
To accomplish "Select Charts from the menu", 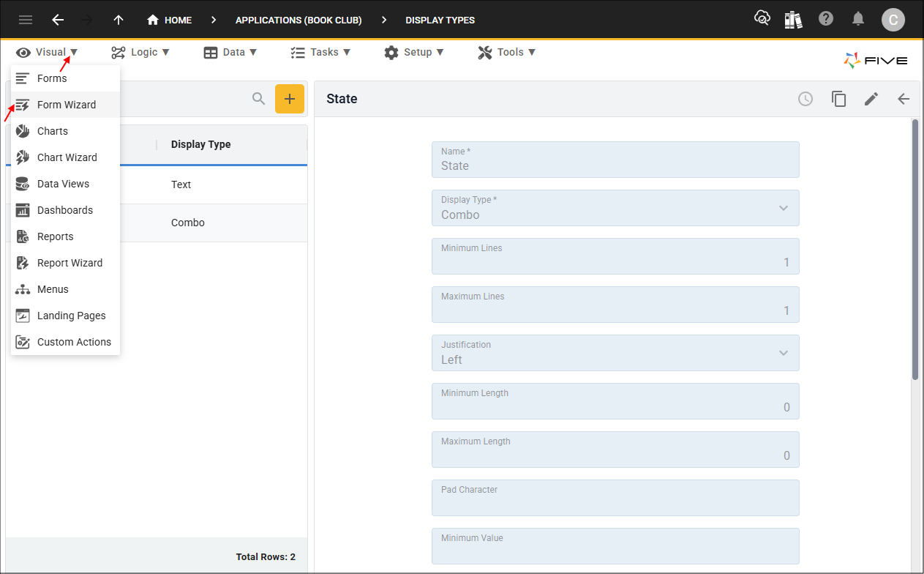I will tap(65, 131).
